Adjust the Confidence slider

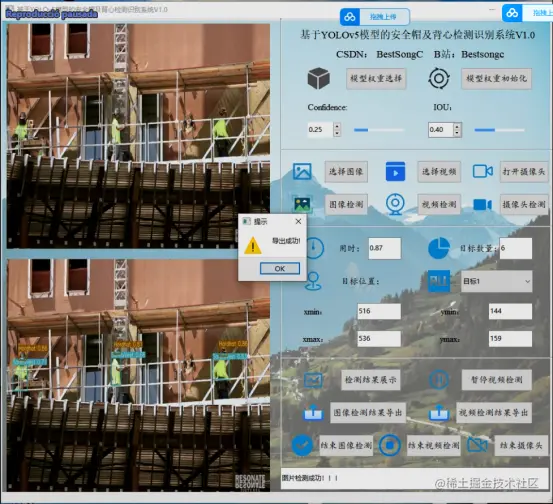379,130
